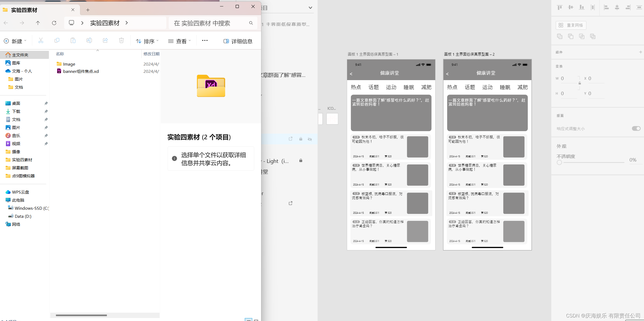Open the more options ellipsis menu

(x=205, y=41)
